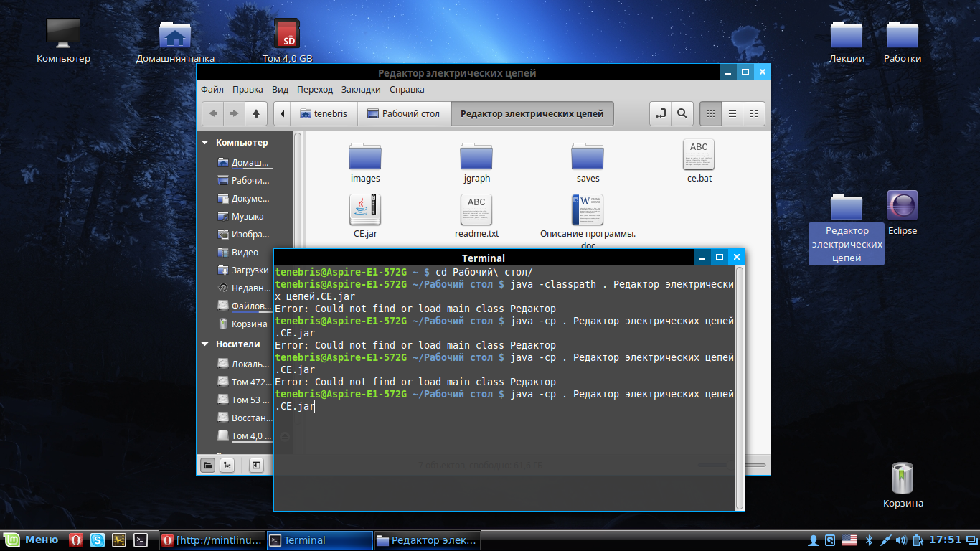Viewport: 980px width, 551px height.
Task: Click the up-to-parent-folder arrow button
Action: tap(256, 113)
